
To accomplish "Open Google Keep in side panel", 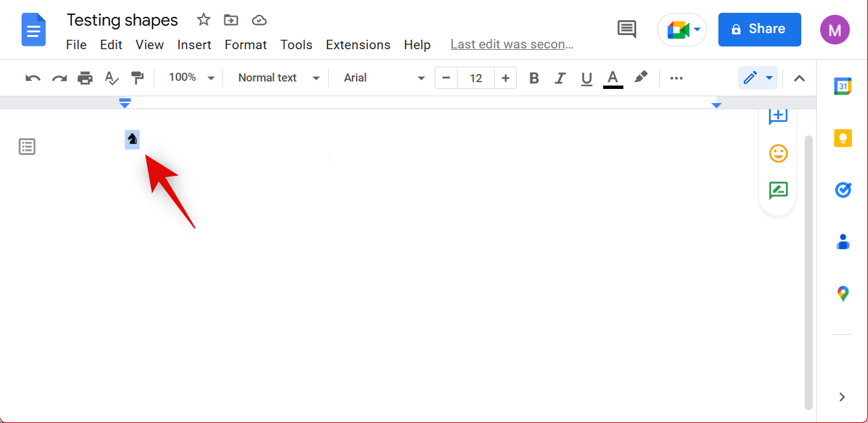I will click(x=842, y=138).
